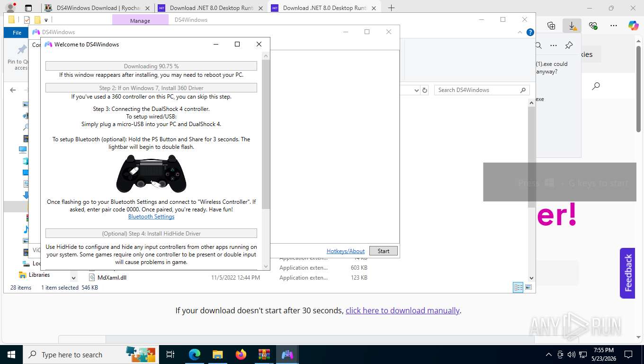Go back in File Explorer navigation
This screenshot has height=364, width=644.
[13, 90]
